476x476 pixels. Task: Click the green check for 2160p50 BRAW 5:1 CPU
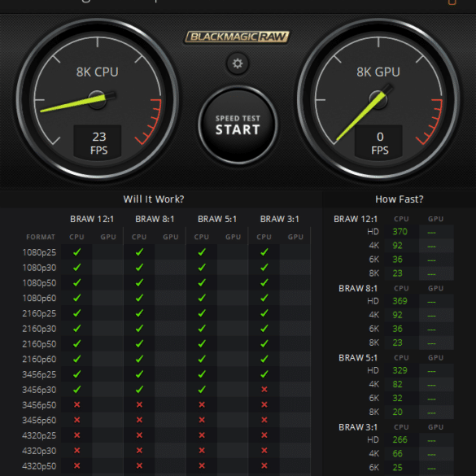pos(202,343)
